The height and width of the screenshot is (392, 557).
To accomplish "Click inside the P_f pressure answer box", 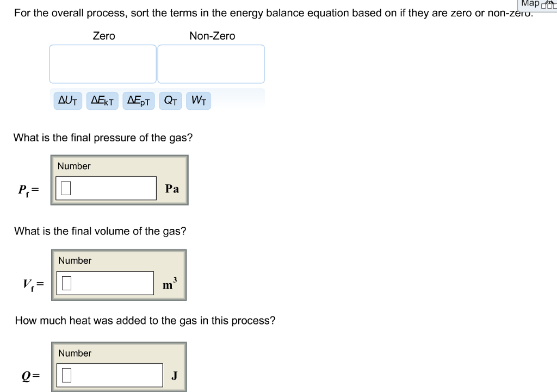I will (x=109, y=188).
